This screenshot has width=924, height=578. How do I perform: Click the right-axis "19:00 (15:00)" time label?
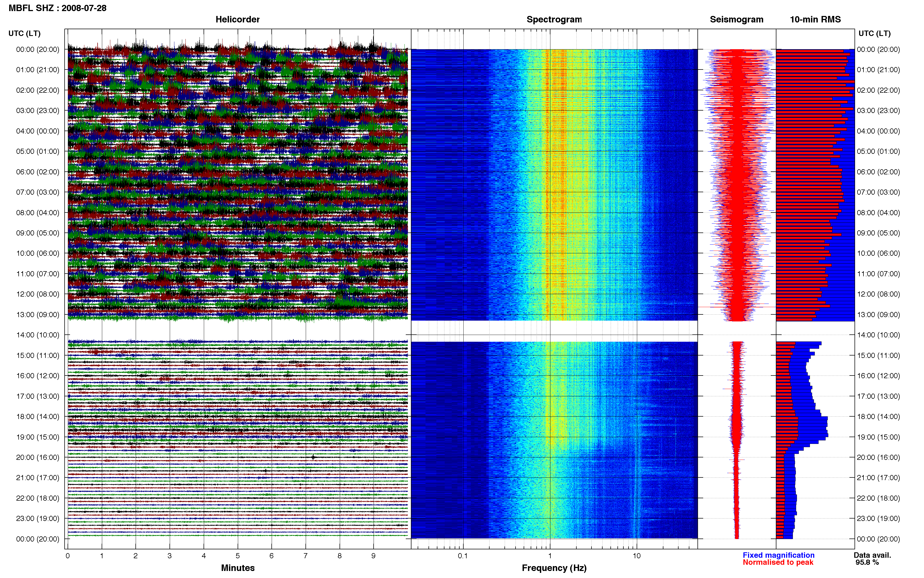878,437
